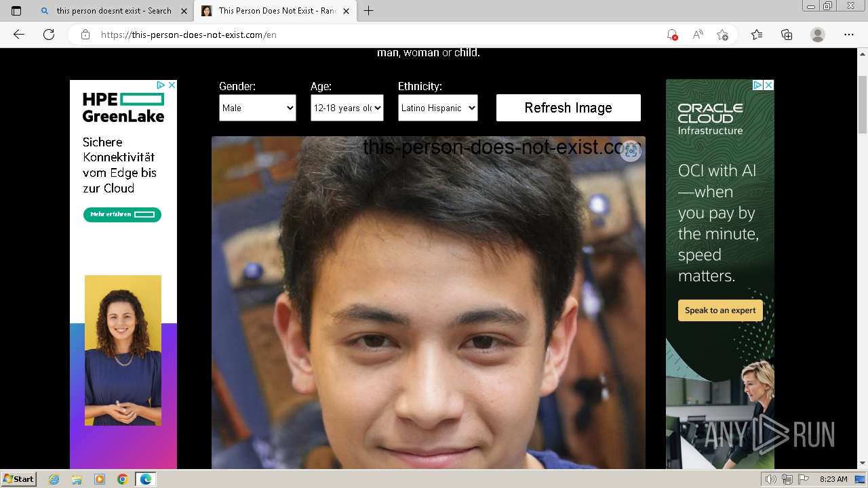Click the woman photo in HPE ad
This screenshot has width=868, height=488.
[x=123, y=350]
